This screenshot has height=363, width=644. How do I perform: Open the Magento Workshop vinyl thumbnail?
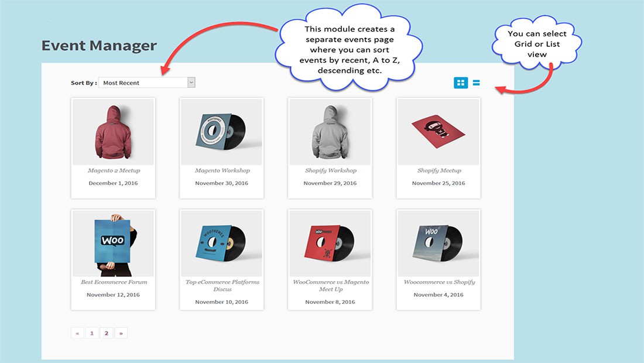tap(221, 131)
